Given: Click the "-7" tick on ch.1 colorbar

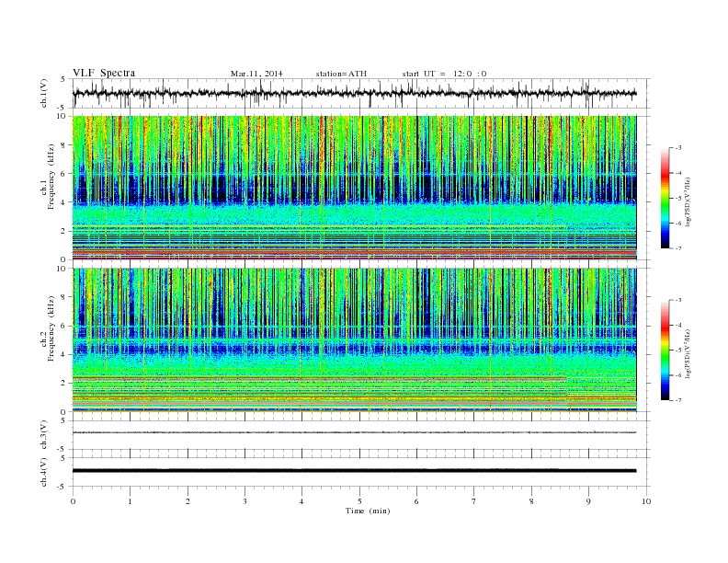Looking at the screenshot, I should pyautogui.click(x=678, y=248).
